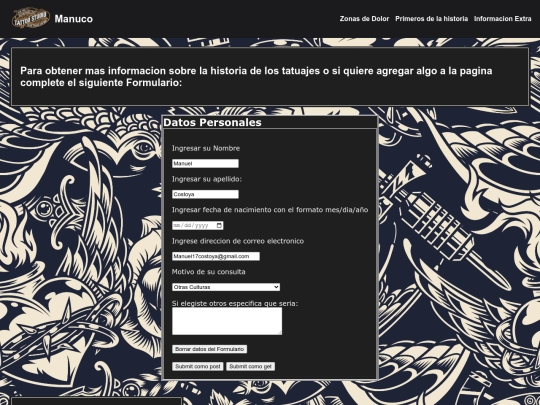Click the Tattoo Studio logo image
This screenshot has height=405, width=540.
click(31, 18)
